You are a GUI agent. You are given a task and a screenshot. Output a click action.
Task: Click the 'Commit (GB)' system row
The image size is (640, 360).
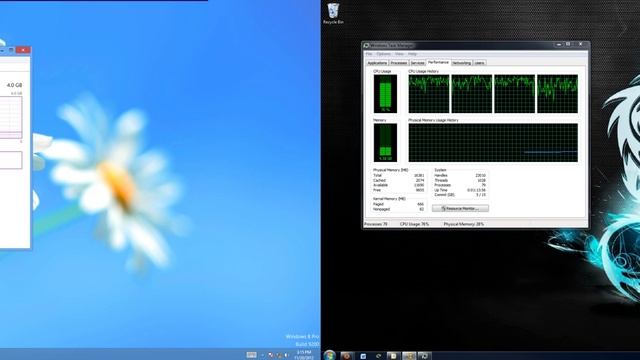[460, 195]
